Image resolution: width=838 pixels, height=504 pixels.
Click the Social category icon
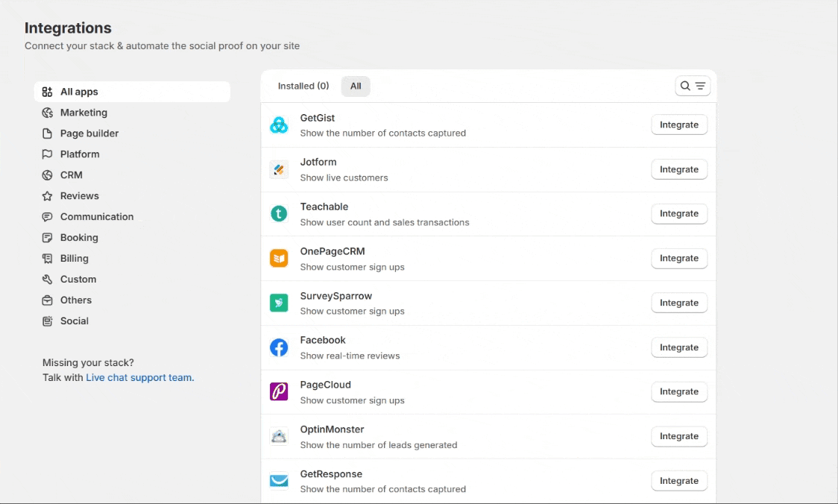point(47,321)
